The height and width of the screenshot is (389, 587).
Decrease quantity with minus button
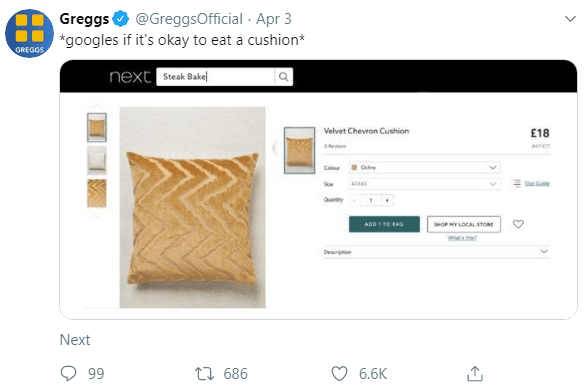[x=355, y=200]
